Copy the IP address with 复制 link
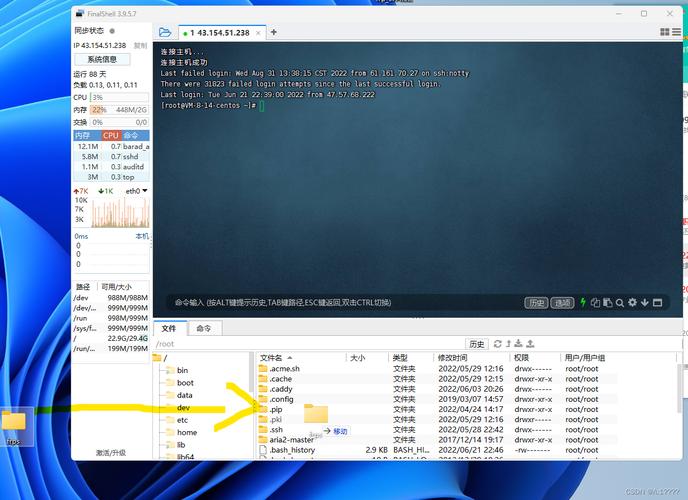The image size is (688, 500). tap(140, 46)
